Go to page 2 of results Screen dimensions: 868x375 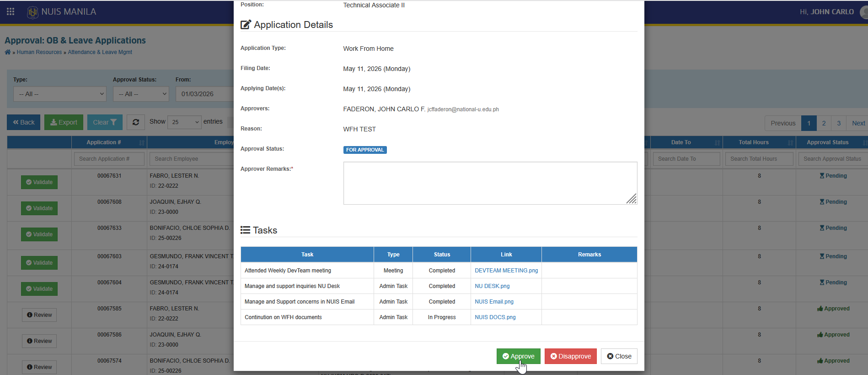click(x=824, y=123)
